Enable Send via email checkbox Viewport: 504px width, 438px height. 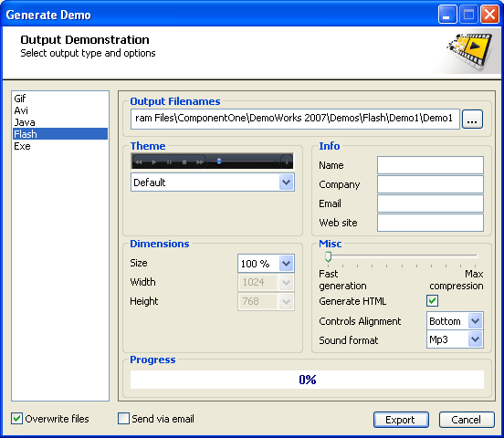pos(123,419)
